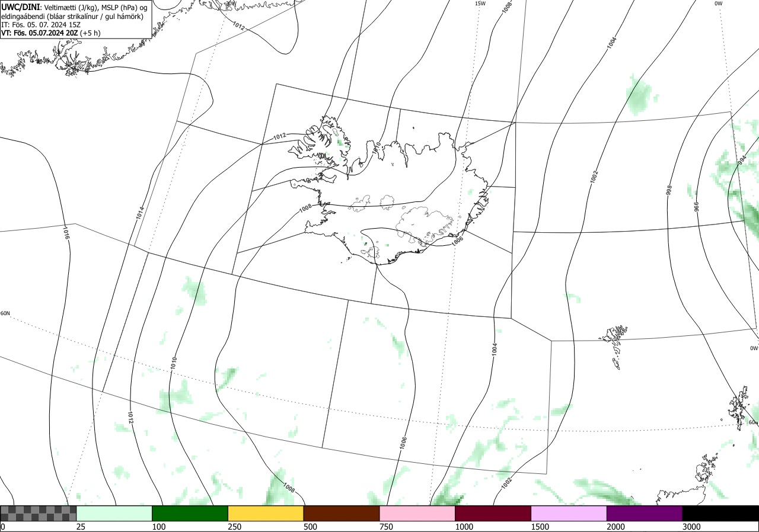Click the '25' legend value

pos(81,527)
